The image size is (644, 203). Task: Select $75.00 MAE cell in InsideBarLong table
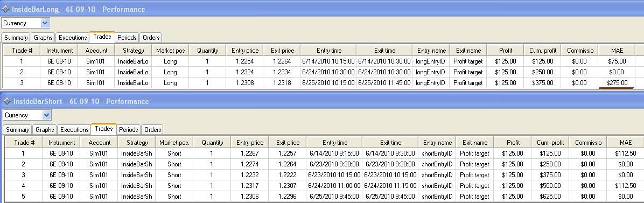click(x=617, y=61)
